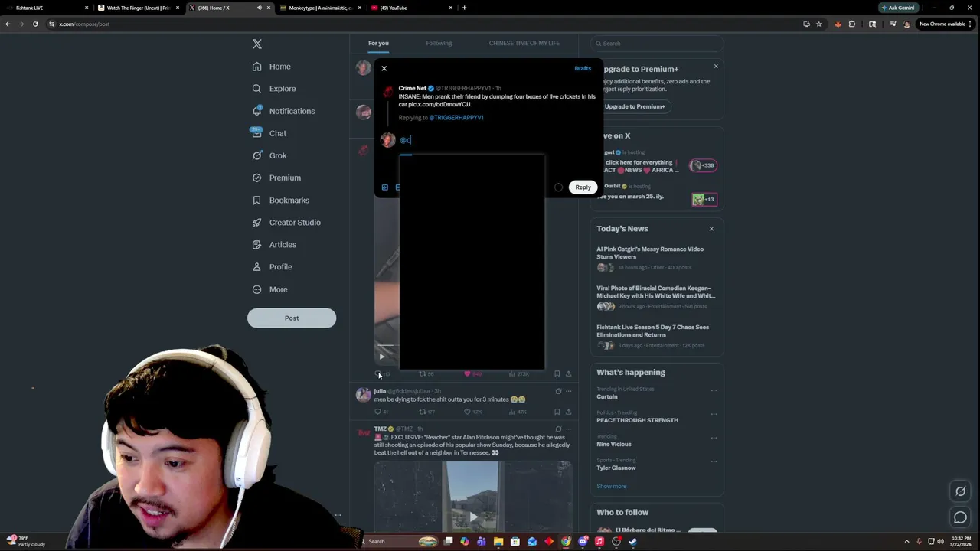Screen dimensions: 980x551
Task: Click the Grok icon on julia's post
Action: point(558,391)
